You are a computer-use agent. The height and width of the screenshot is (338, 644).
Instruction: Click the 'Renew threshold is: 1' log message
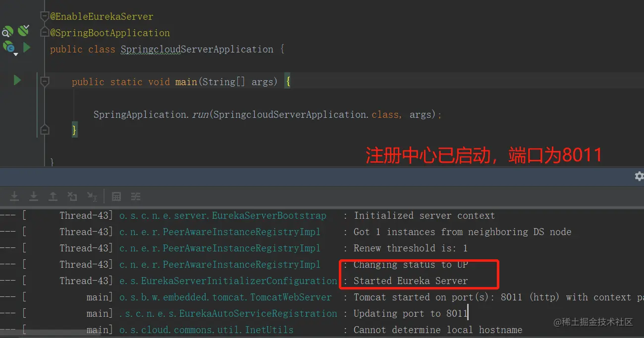pyautogui.click(x=410, y=248)
